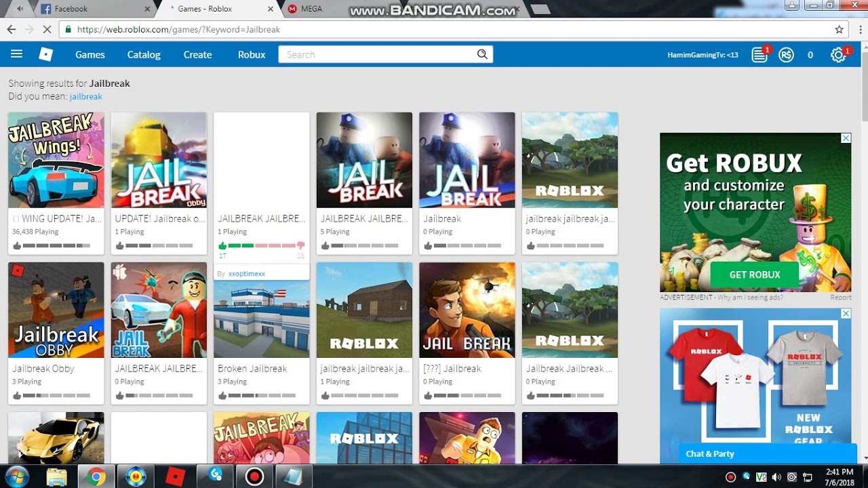Open Roblox Studio taskbar icon
Screen dimensions: 868x488
click(176, 476)
